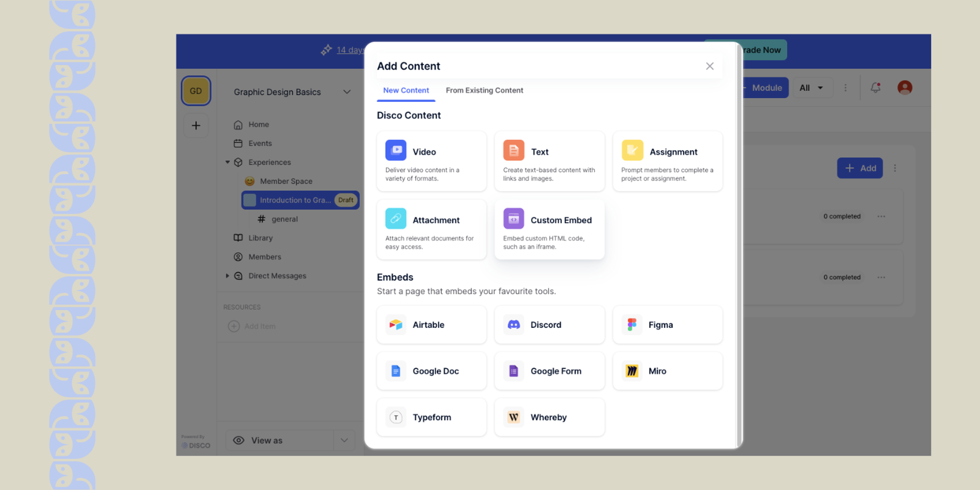Choose the Typeform embed
980x490 pixels.
(431, 417)
